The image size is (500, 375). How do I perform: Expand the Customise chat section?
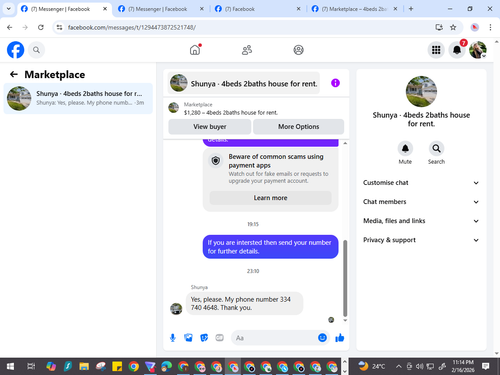(421, 183)
